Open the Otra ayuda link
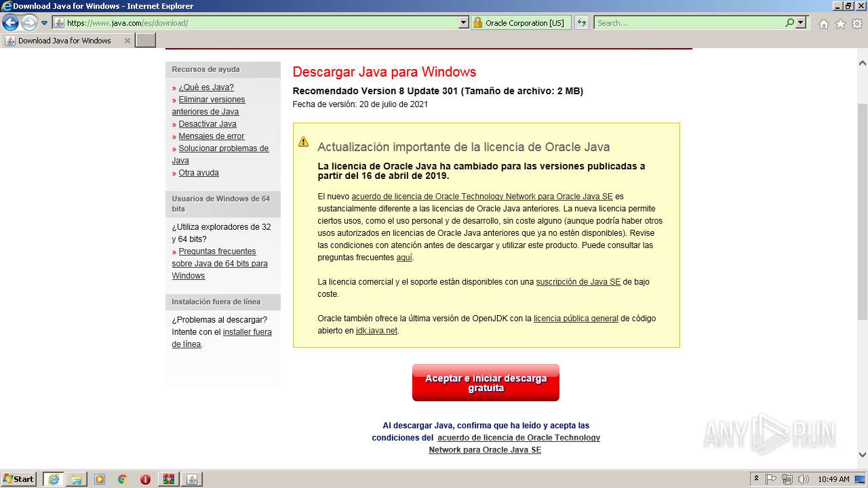Image resolution: width=868 pixels, height=488 pixels. coord(199,173)
